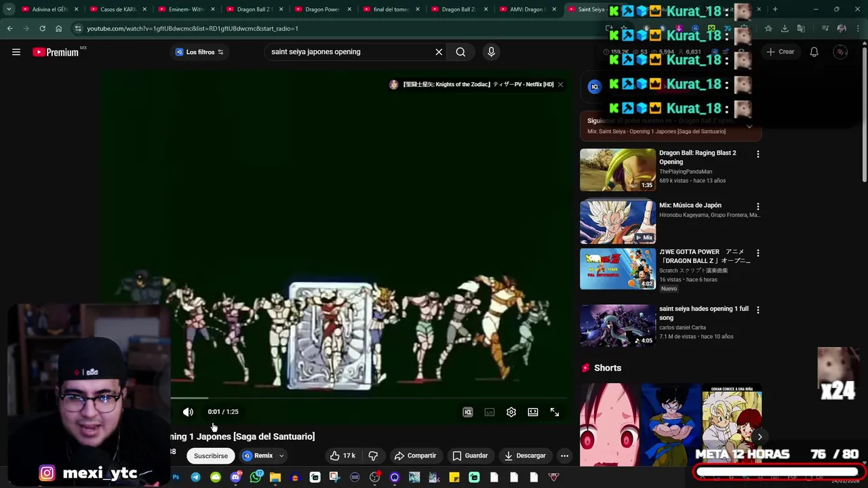This screenshot has width=868, height=488.
Task: Open OBS Studio from the taskbar
Action: click(x=374, y=478)
